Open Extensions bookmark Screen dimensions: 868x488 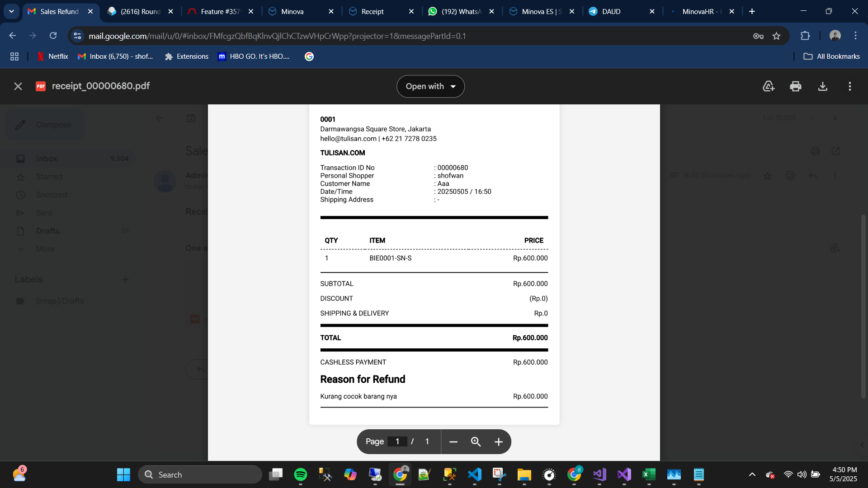[x=187, y=56]
